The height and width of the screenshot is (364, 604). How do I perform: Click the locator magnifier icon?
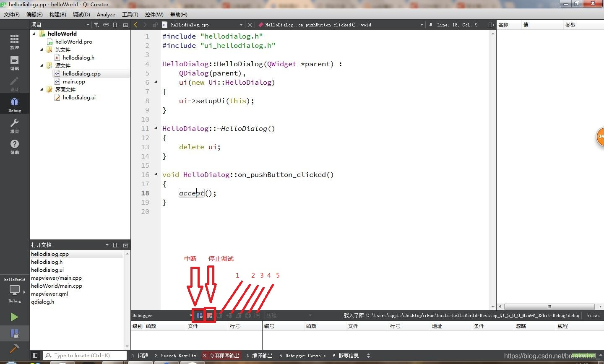(49, 356)
